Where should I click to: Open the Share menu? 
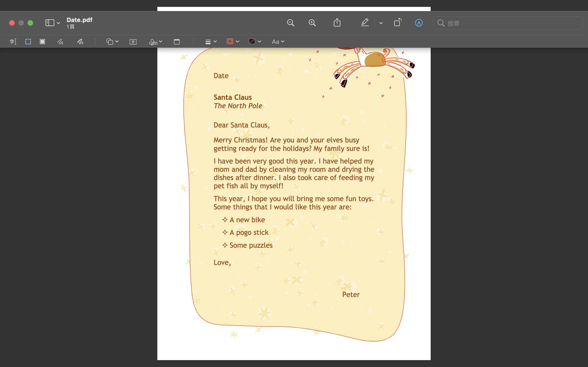click(337, 23)
